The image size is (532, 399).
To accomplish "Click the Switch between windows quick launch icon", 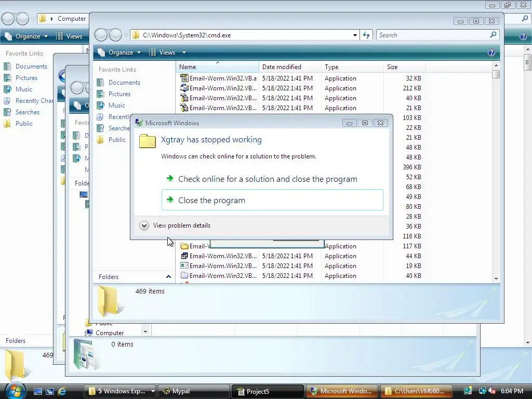I will tap(50, 392).
